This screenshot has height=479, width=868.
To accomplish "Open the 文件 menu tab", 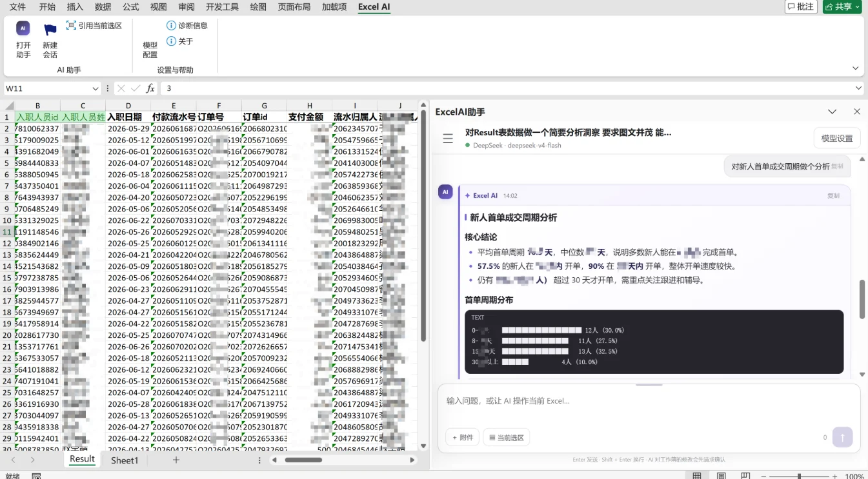I will [x=18, y=7].
